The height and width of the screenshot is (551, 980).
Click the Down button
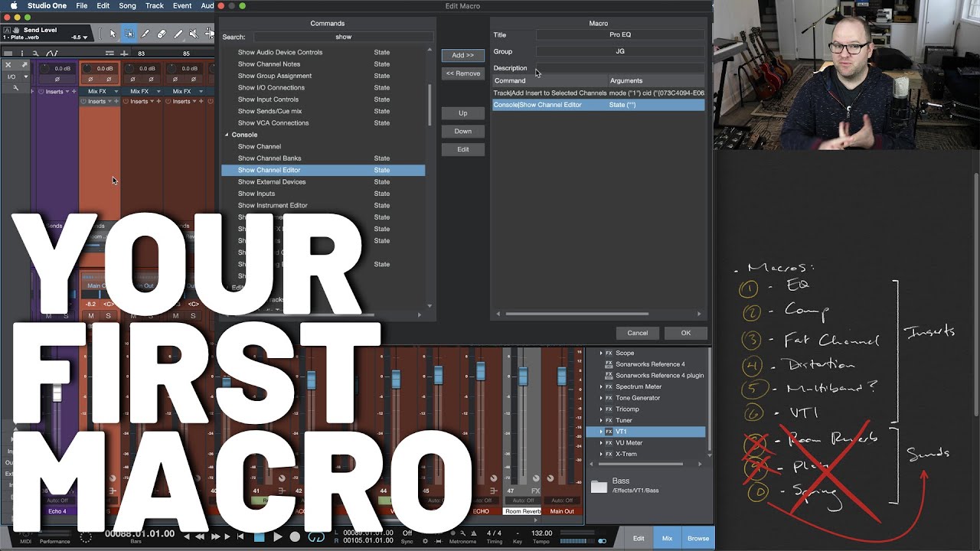(462, 131)
